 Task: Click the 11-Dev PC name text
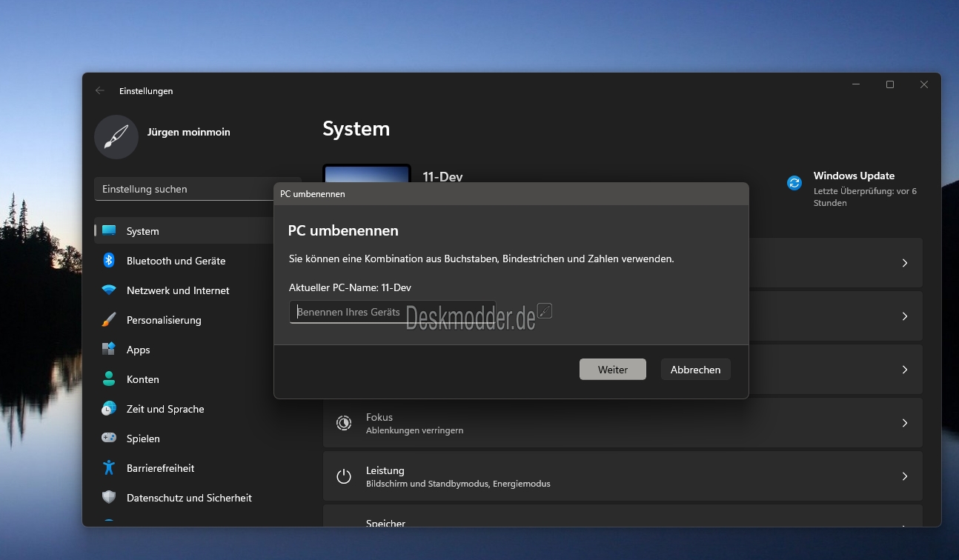tap(442, 176)
